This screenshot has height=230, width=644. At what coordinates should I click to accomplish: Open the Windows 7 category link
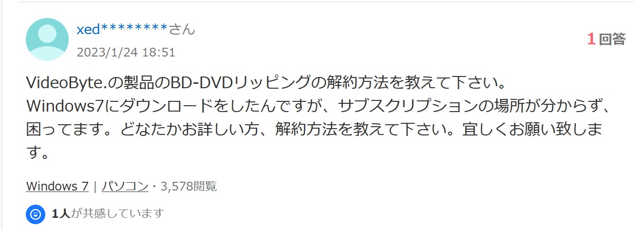point(57,186)
